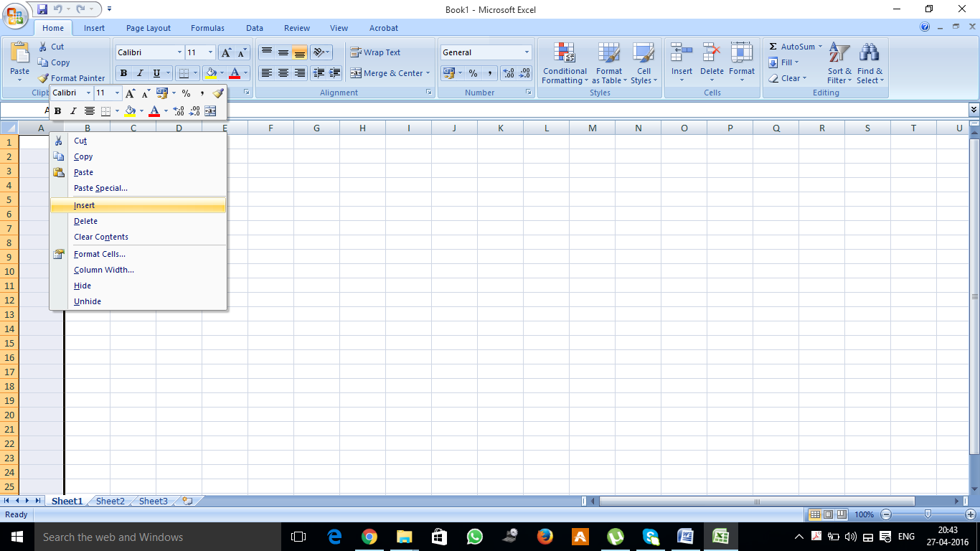
Task: Open the Fill dropdown in Editing group
Action: tap(783, 62)
